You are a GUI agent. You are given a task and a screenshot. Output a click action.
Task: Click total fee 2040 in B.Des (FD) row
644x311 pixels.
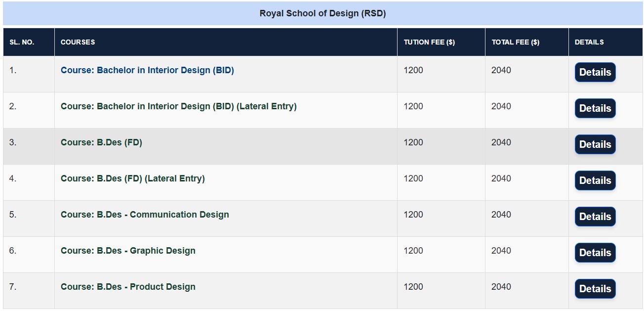pyautogui.click(x=501, y=142)
